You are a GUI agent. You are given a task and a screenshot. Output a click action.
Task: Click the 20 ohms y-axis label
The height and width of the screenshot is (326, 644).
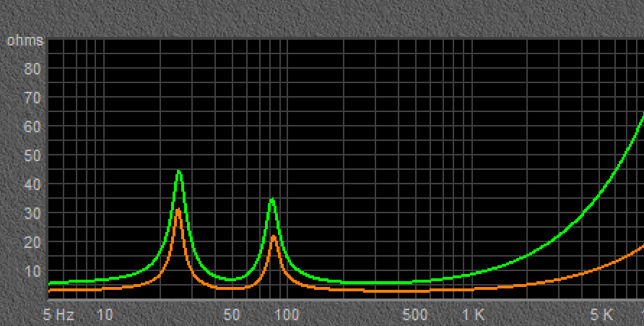33,243
